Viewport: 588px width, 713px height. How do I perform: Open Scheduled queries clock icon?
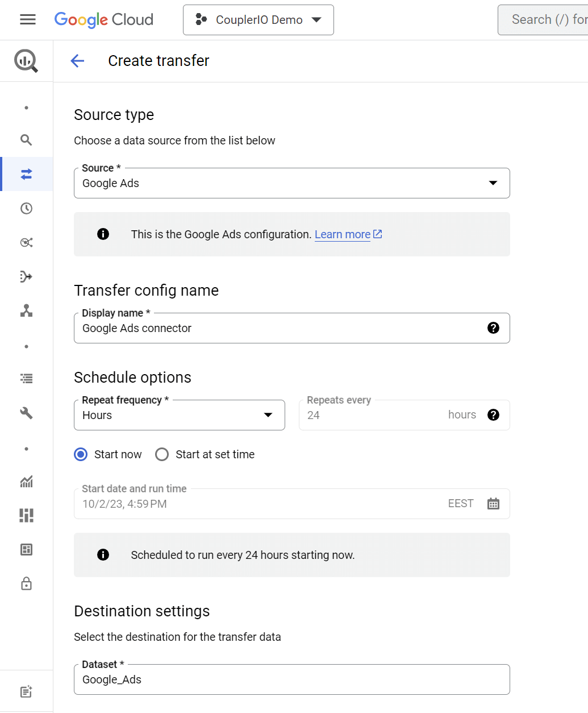pyautogui.click(x=26, y=208)
